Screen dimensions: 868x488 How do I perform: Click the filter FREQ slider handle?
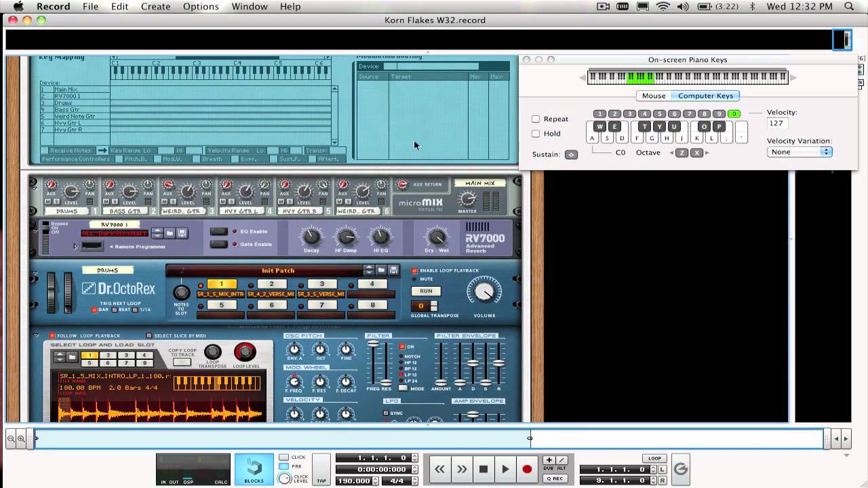[372, 344]
